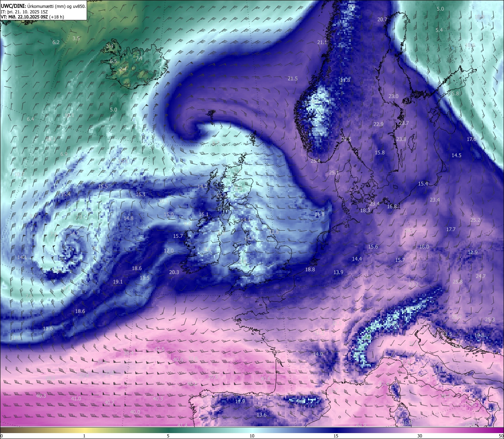Click the 24.7 value at the right edge

481,276
